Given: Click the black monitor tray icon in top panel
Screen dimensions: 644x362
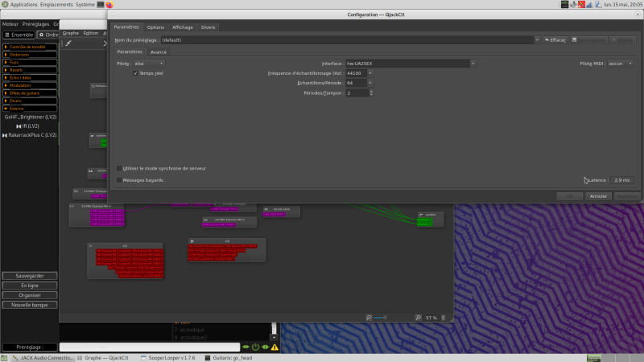Looking at the screenshot, I should pos(565,5).
